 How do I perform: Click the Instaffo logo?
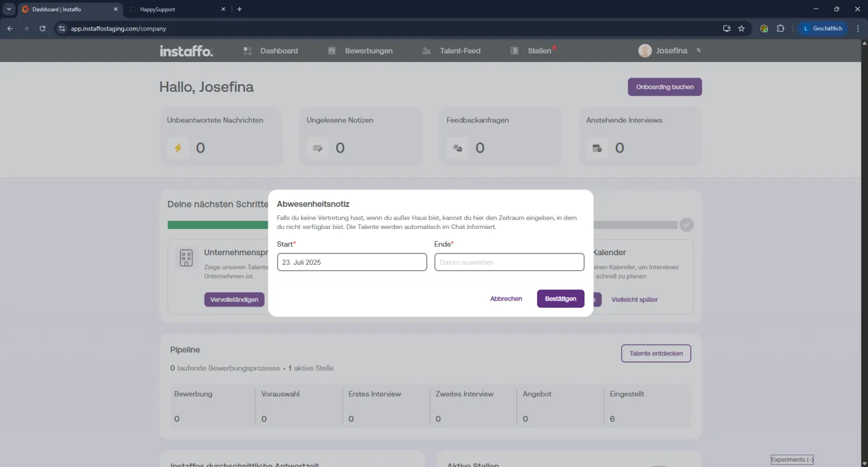(186, 51)
